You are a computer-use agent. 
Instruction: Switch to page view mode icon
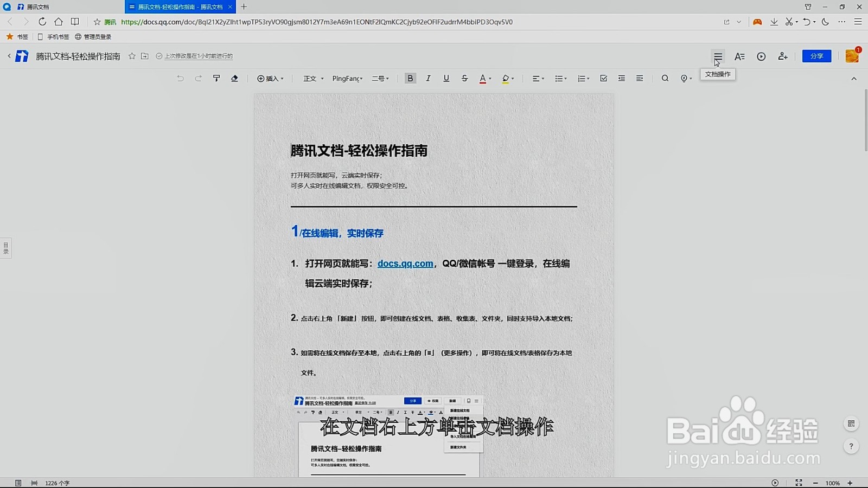(x=18, y=483)
